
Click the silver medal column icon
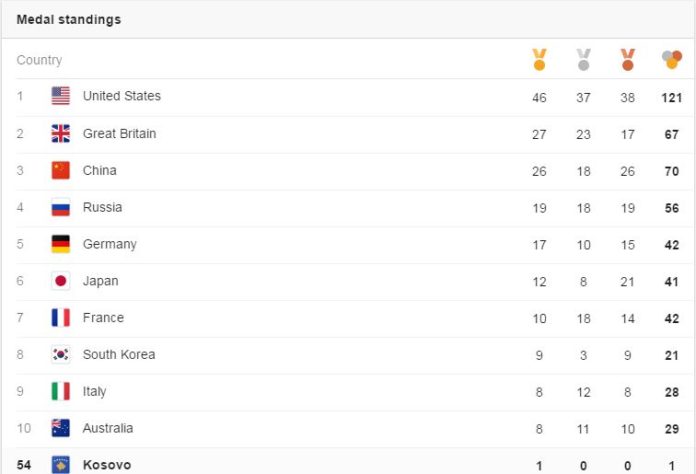point(583,59)
